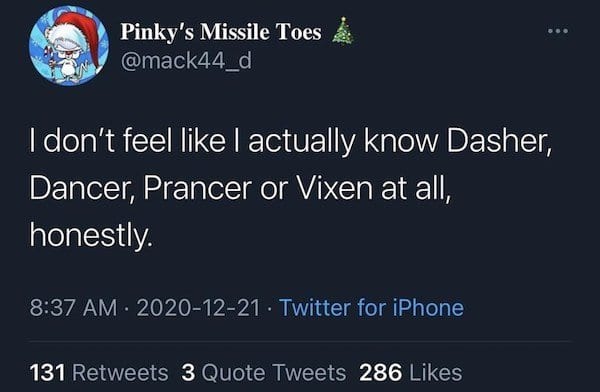The height and width of the screenshot is (392, 600).
Task: Visit the @mack44_d handle
Action: click(x=186, y=60)
